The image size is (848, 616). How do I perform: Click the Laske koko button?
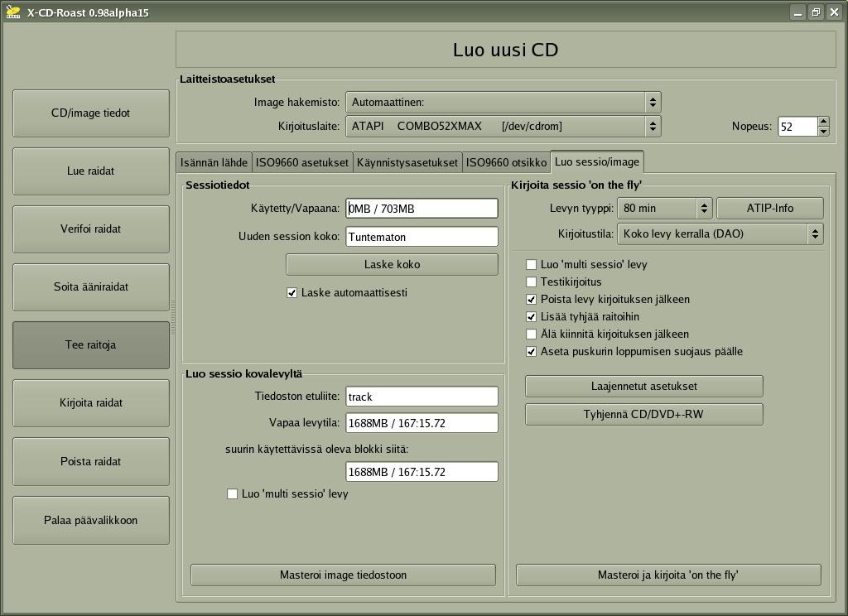click(392, 265)
